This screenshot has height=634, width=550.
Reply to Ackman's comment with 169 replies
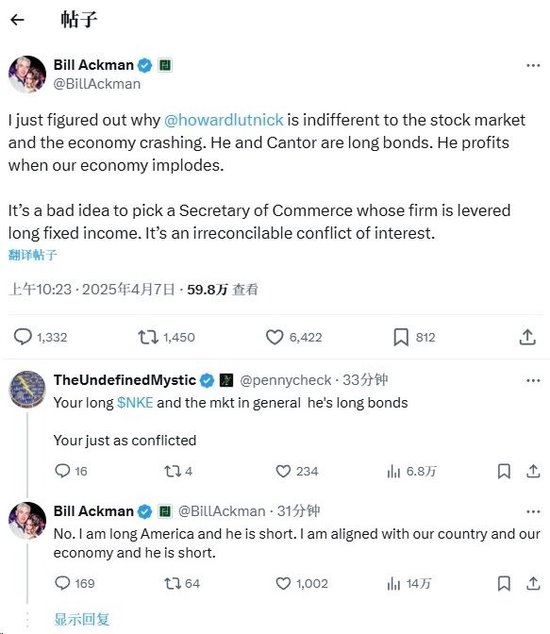[x=62, y=583]
